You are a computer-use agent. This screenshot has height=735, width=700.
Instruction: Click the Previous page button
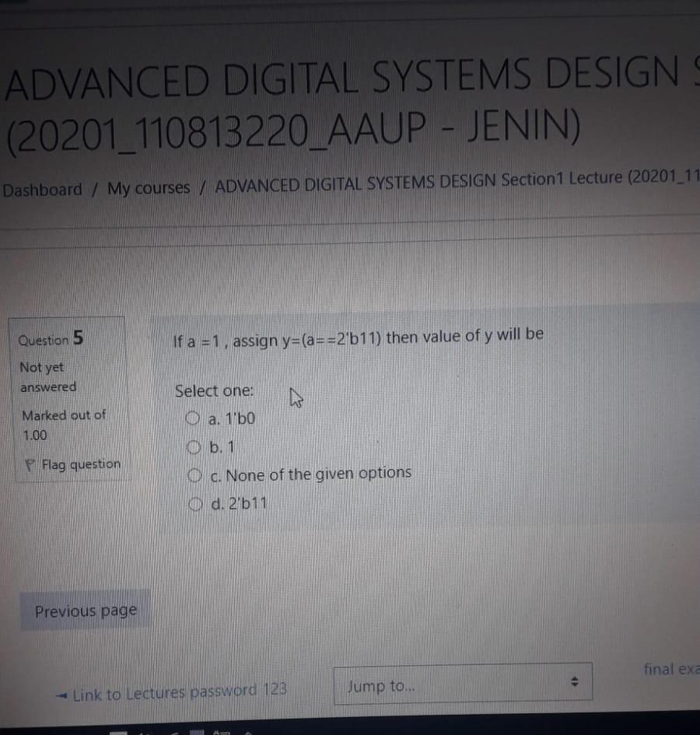86,611
